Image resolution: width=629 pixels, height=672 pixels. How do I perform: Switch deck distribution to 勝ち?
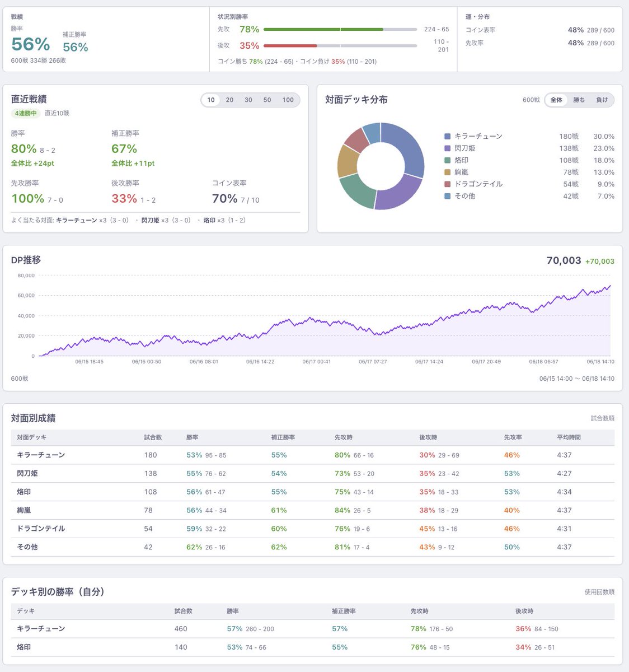(579, 100)
